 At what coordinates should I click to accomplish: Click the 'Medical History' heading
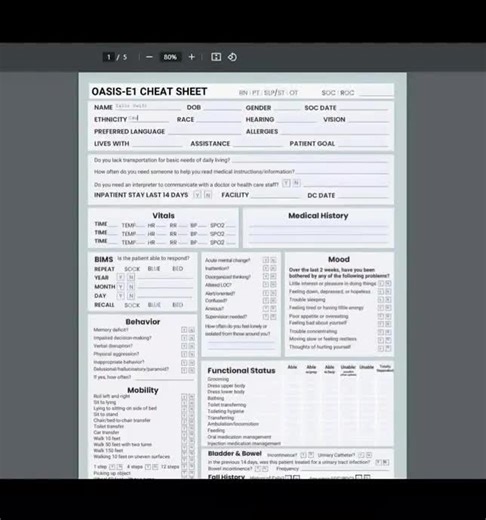tap(318, 216)
